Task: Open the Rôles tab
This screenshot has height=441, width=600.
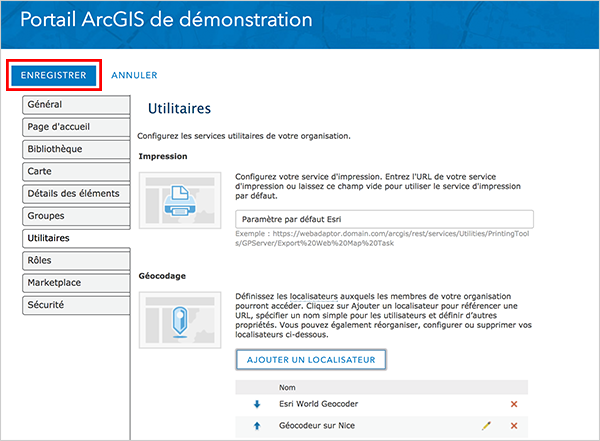Action: click(x=76, y=260)
